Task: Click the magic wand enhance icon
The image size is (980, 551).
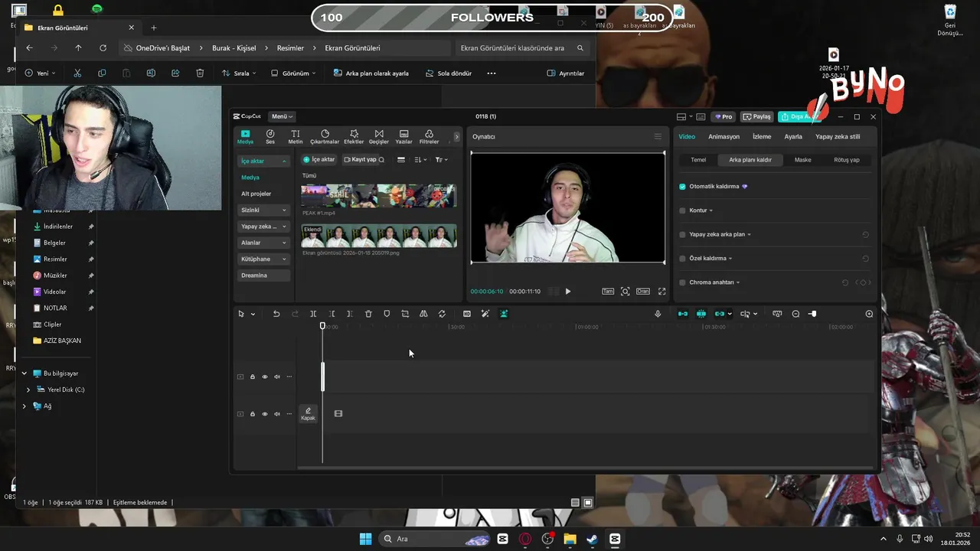Action: click(485, 314)
